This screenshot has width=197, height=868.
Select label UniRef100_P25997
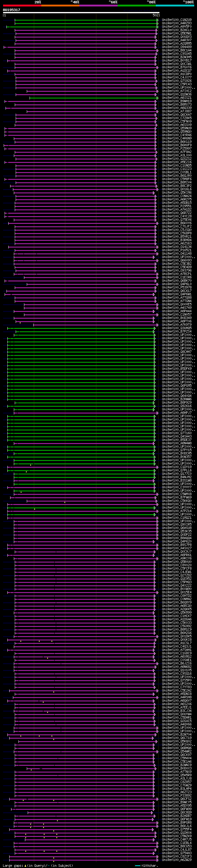(x=177, y=149)
